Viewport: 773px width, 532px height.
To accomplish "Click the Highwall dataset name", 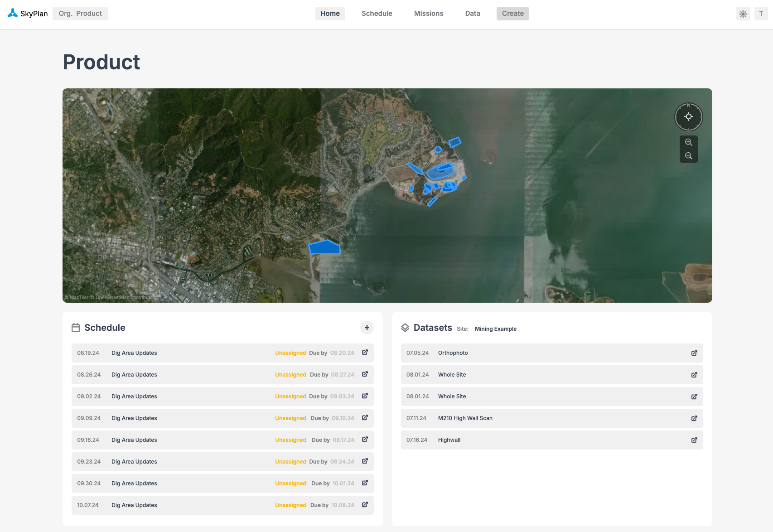I will click(x=449, y=440).
